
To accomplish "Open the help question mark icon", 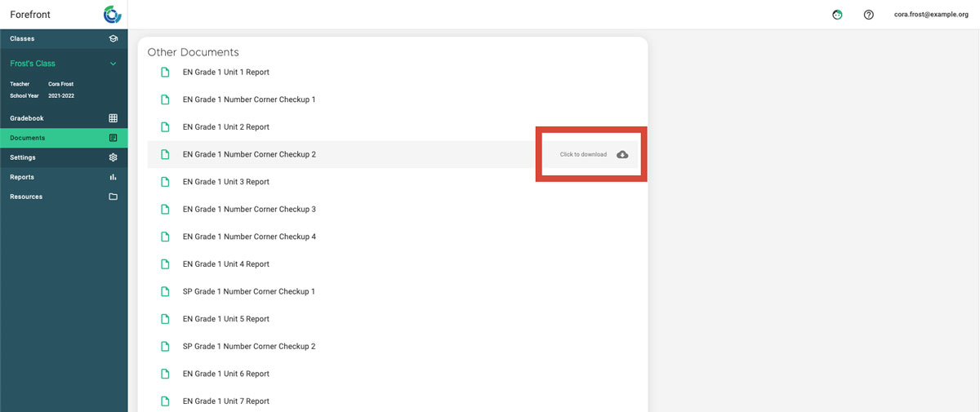I will point(869,15).
